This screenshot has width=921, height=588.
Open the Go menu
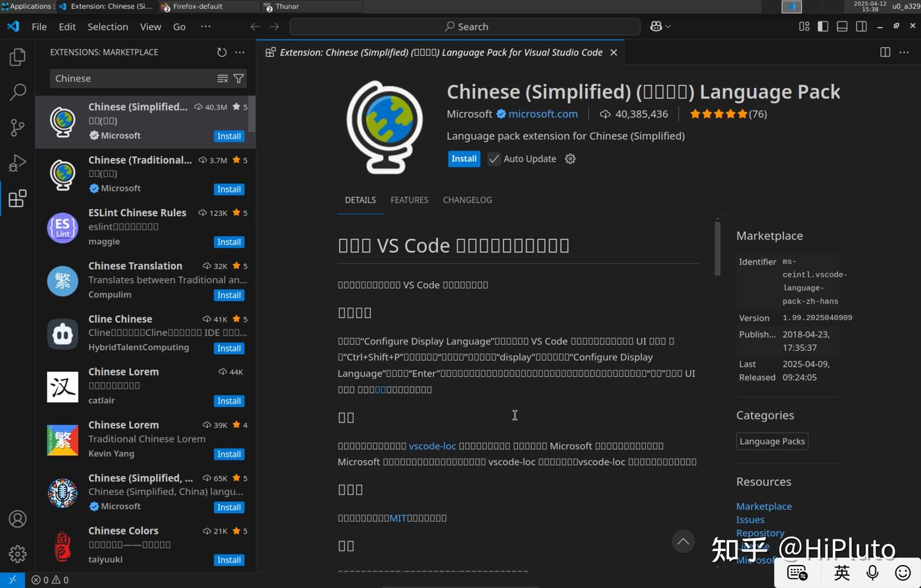pos(178,27)
